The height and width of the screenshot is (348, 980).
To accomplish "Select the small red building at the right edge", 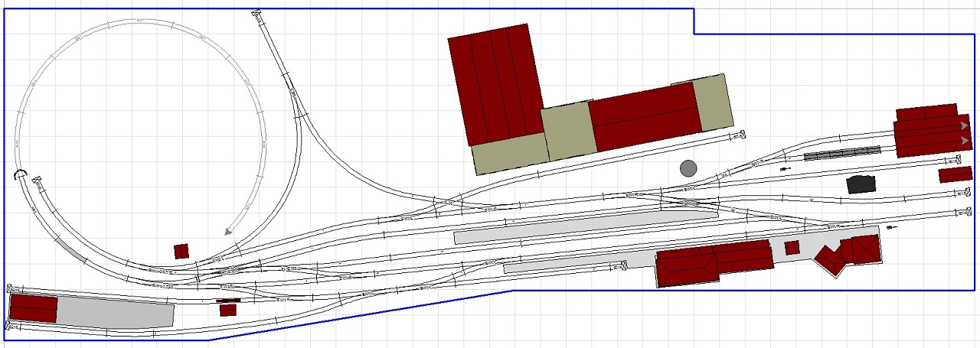I will click(955, 174).
